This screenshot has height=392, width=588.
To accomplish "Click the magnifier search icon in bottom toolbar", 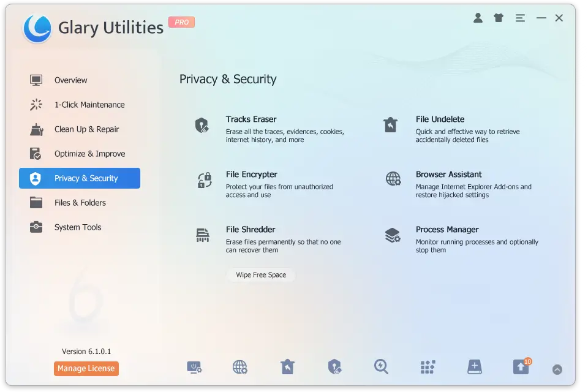I will 381,367.
